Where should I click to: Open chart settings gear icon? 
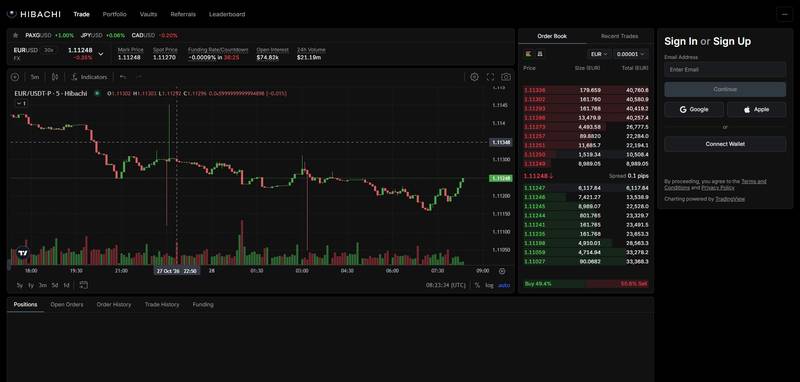coord(474,77)
